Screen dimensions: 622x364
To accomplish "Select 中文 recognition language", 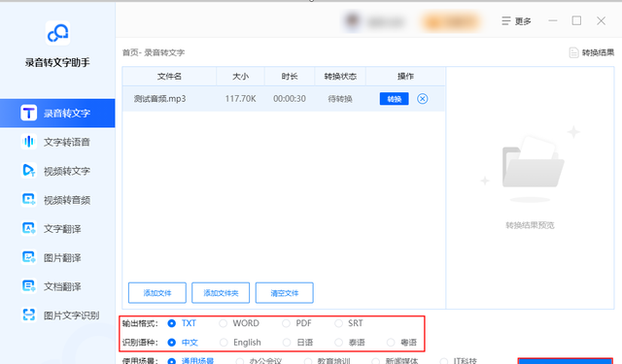I will tap(183, 343).
